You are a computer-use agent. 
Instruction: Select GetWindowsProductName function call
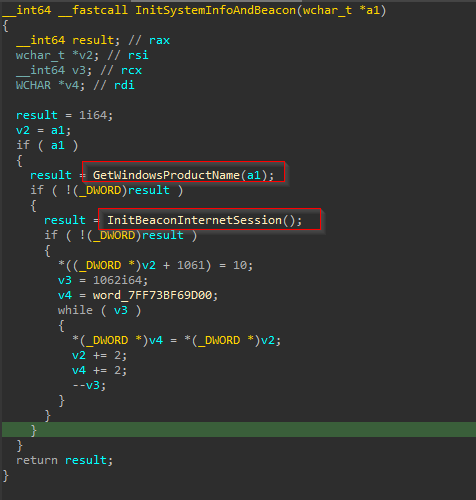pyautogui.click(x=183, y=175)
